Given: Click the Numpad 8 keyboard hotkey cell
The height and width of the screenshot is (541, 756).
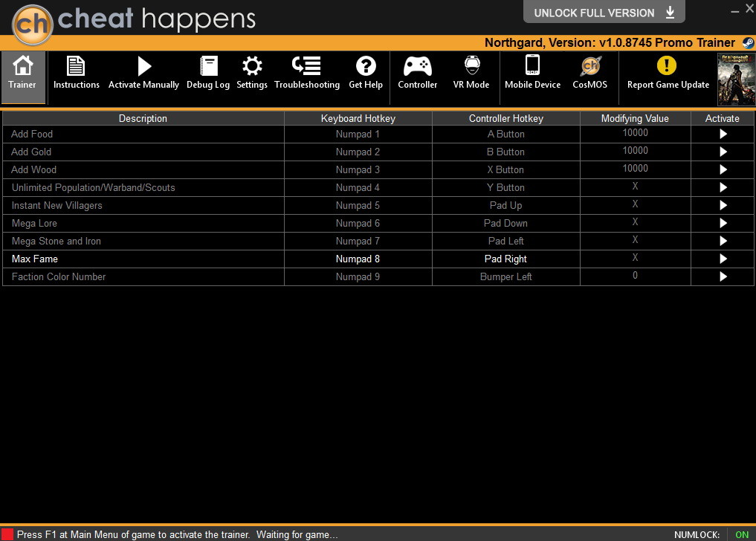Looking at the screenshot, I should tap(358, 259).
